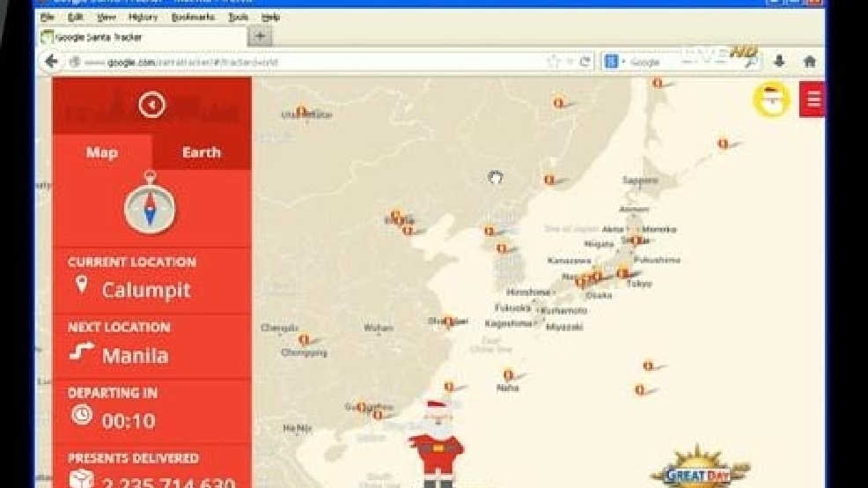868x488 pixels.
Task: Open a new tab with plus button
Action: click(x=260, y=37)
